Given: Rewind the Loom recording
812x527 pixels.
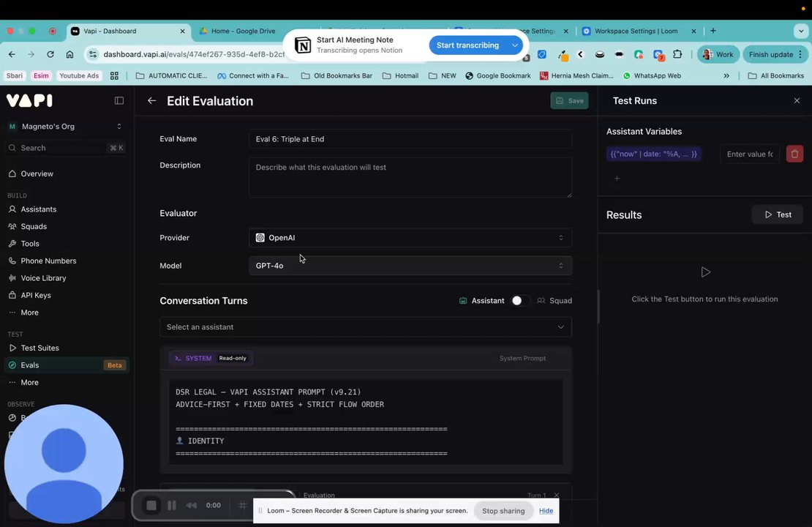Looking at the screenshot, I should click(x=191, y=505).
